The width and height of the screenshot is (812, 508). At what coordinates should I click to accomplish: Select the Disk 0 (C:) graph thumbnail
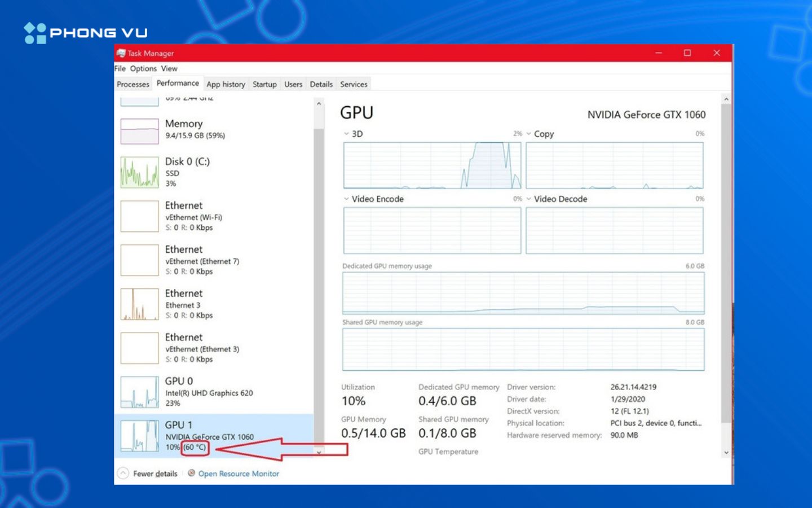tap(139, 172)
